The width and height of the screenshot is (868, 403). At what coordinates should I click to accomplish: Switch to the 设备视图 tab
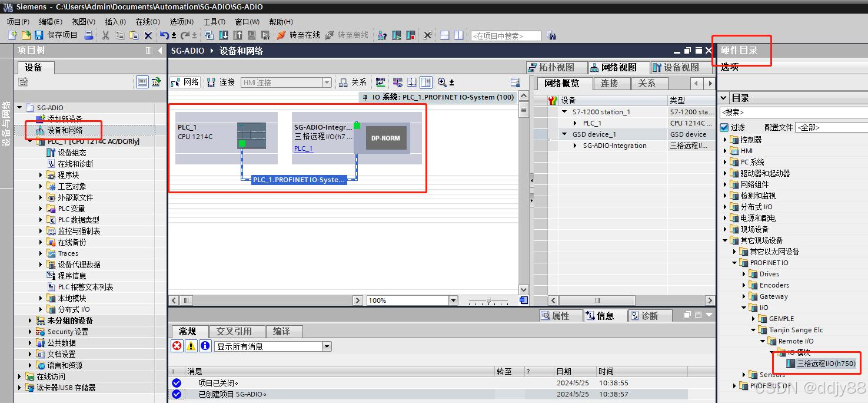[680, 67]
